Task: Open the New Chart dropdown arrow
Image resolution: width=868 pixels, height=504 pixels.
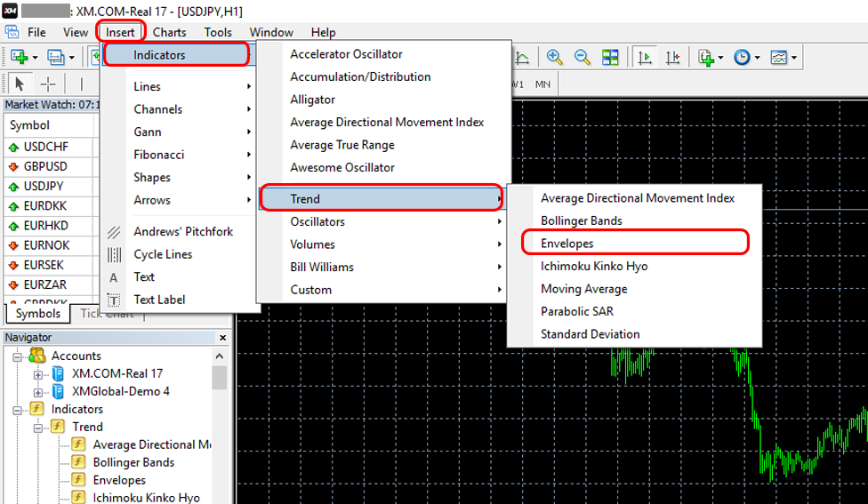Action: click(x=35, y=58)
